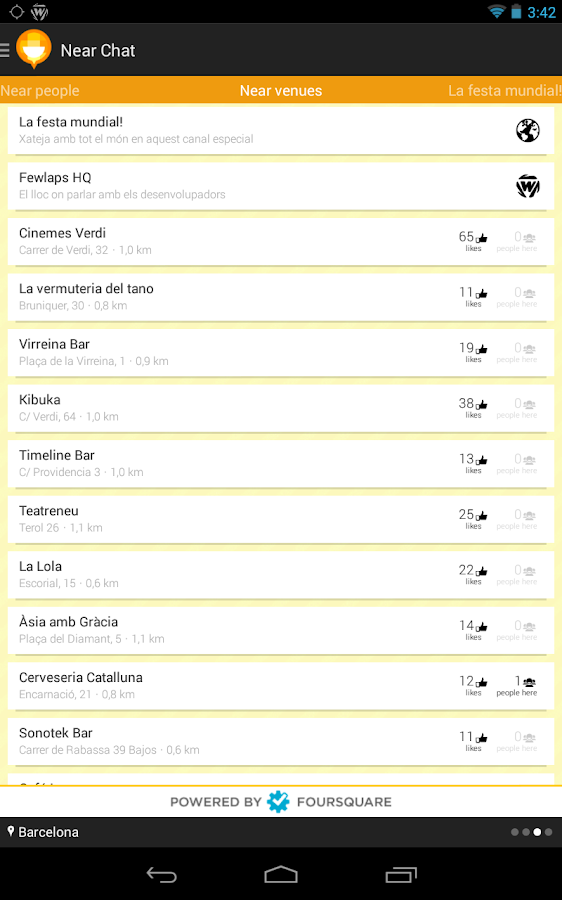Screen dimensions: 562x900
Task: Open the hamburger navigation menu
Action: tap(5, 51)
